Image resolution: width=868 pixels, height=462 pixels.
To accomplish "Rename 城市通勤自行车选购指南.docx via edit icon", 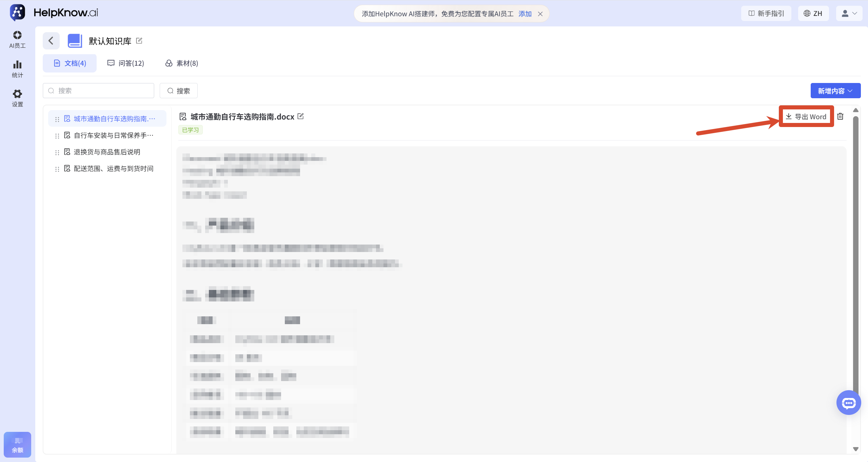I will pyautogui.click(x=300, y=117).
